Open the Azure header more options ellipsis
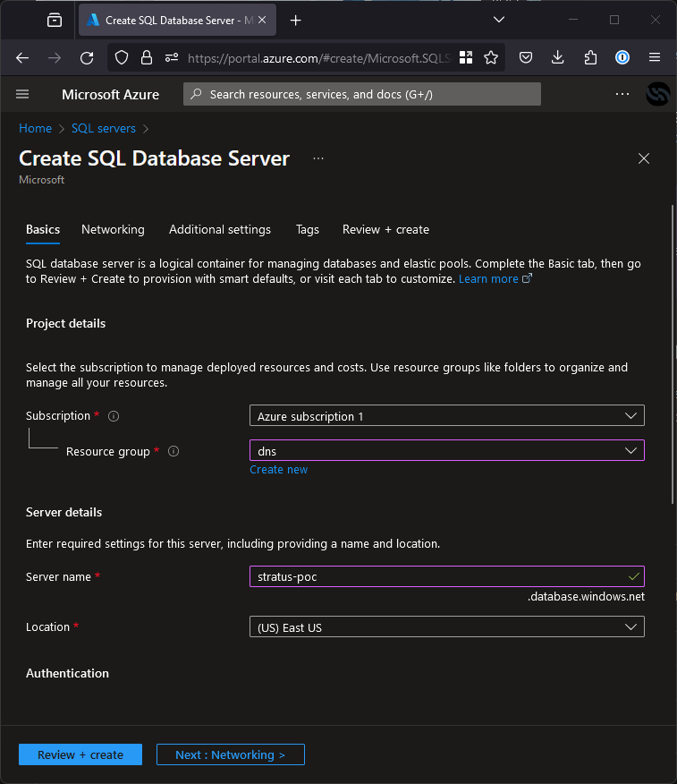Screen dimensions: 677x784 (622, 94)
